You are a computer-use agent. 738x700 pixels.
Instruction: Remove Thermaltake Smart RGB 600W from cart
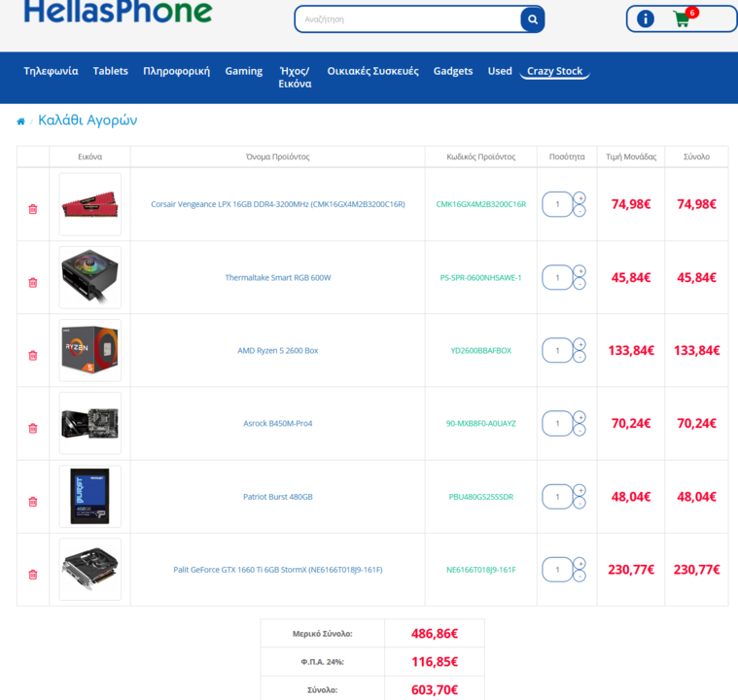click(x=33, y=283)
